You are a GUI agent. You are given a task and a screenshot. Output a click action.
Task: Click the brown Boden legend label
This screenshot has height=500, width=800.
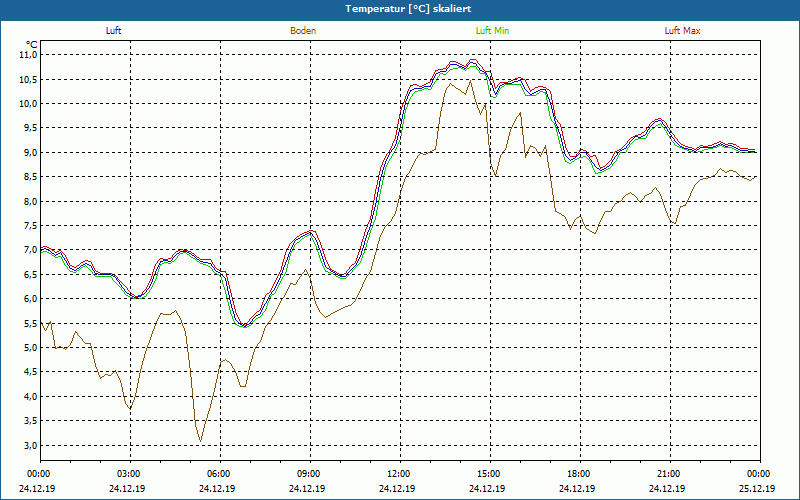coord(303,31)
